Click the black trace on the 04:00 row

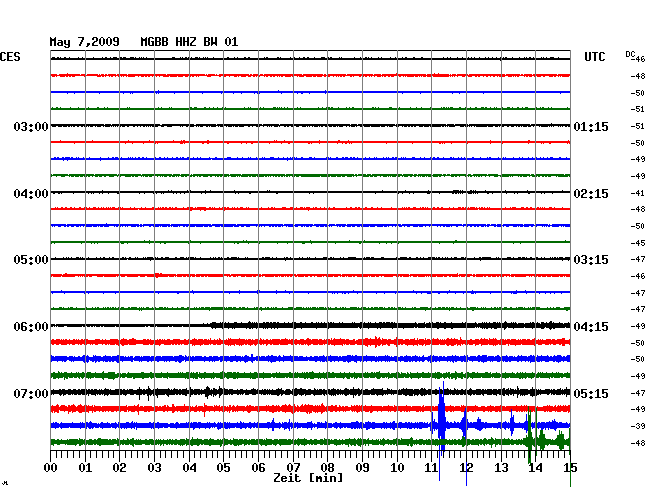tap(310, 192)
